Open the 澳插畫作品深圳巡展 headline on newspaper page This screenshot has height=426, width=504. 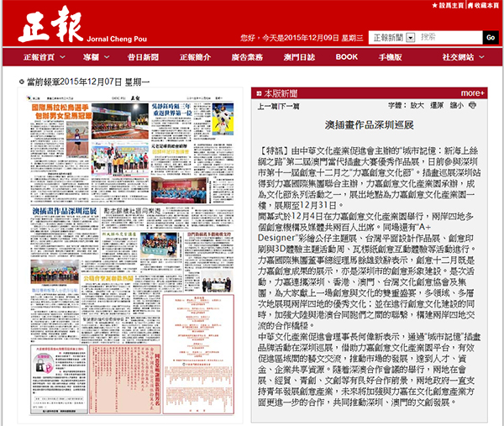(x=65, y=211)
